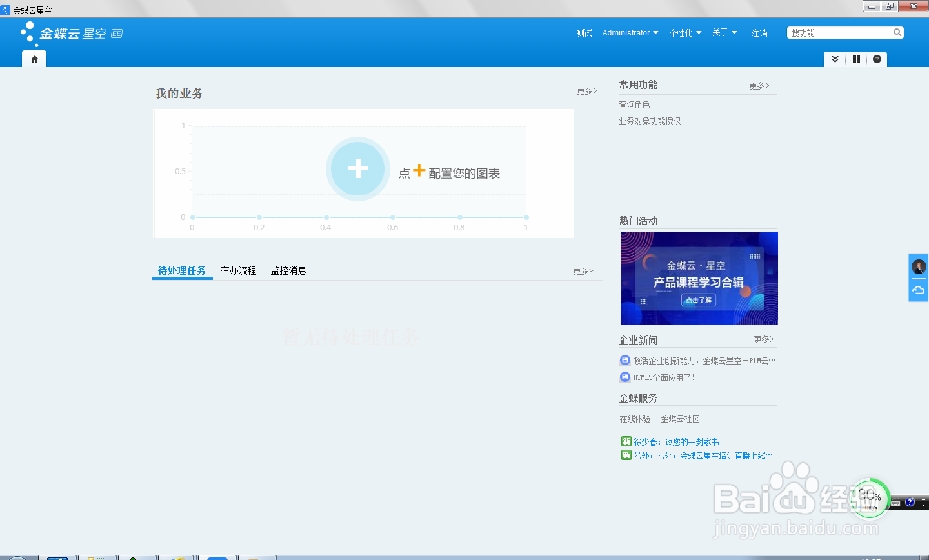Click 更多 next to 企业新闻

coord(764,339)
